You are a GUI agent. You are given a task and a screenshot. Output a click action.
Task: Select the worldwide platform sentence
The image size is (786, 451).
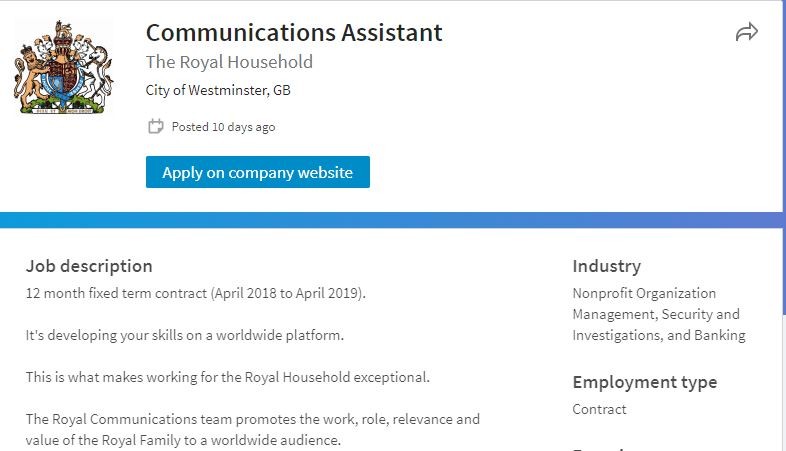click(184, 335)
